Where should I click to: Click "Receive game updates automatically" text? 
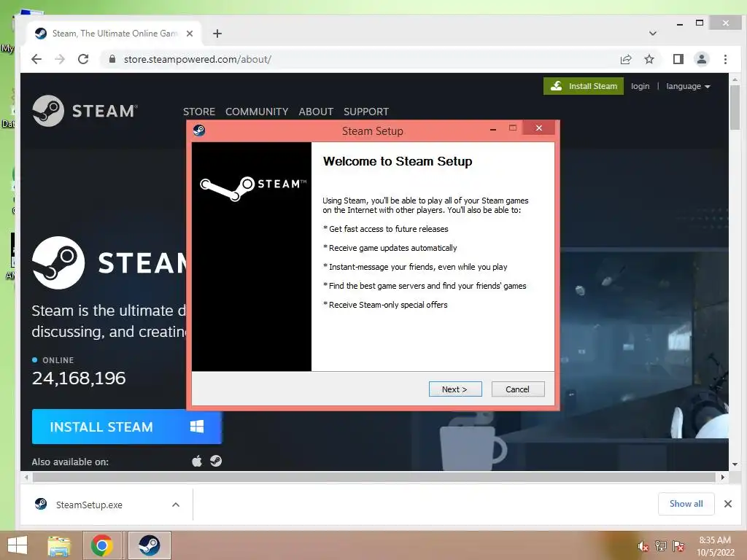click(x=392, y=248)
